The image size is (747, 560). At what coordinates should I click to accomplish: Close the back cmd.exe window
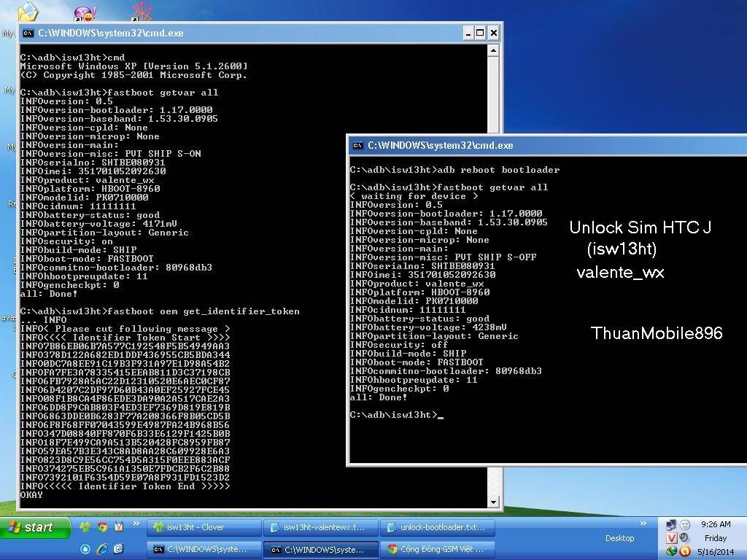click(494, 33)
